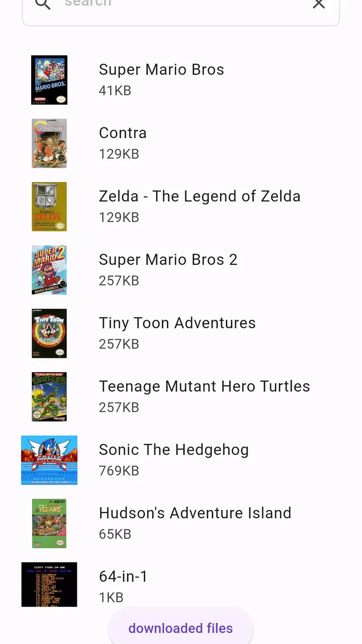Clear the search field with X icon
This screenshot has height=644, width=362.
coord(319,4)
